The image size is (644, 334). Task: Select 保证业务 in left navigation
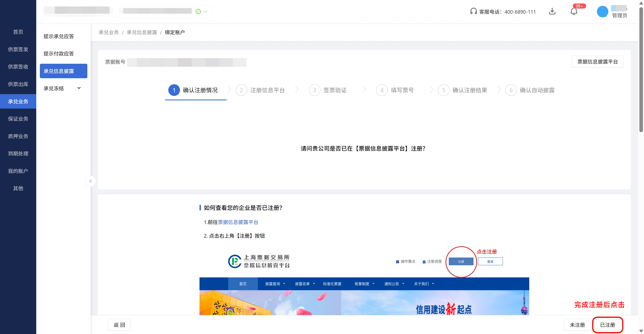pyautogui.click(x=18, y=119)
